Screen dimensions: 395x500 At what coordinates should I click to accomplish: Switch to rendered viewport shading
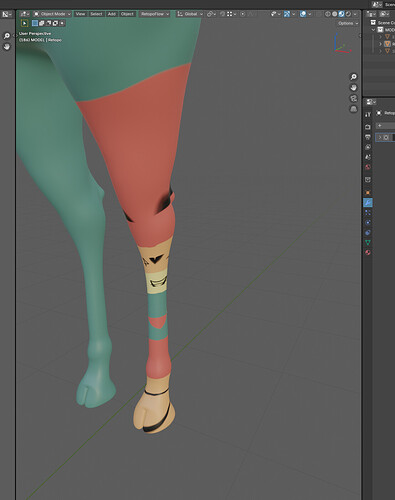click(348, 14)
